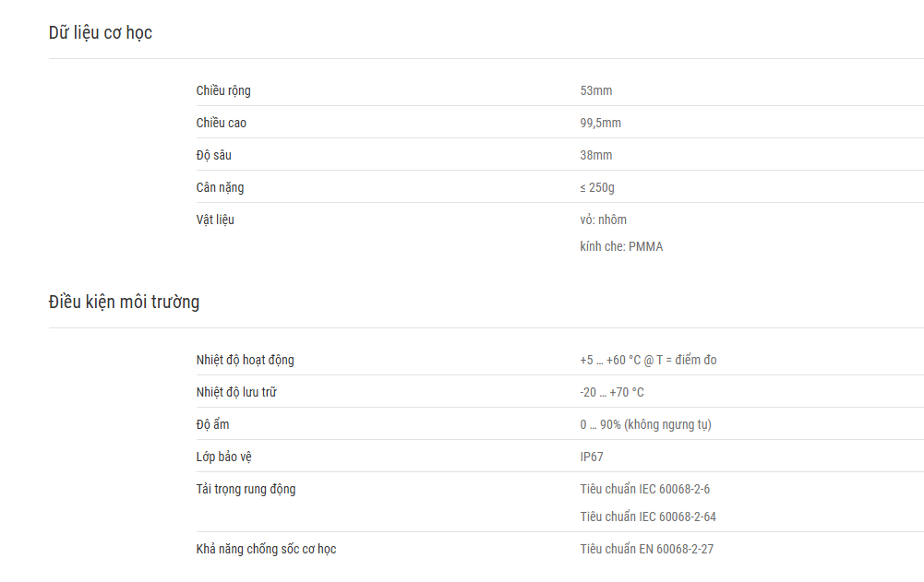Click the 99,5mm height value
This screenshot has width=924, height=582.
[601, 123]
